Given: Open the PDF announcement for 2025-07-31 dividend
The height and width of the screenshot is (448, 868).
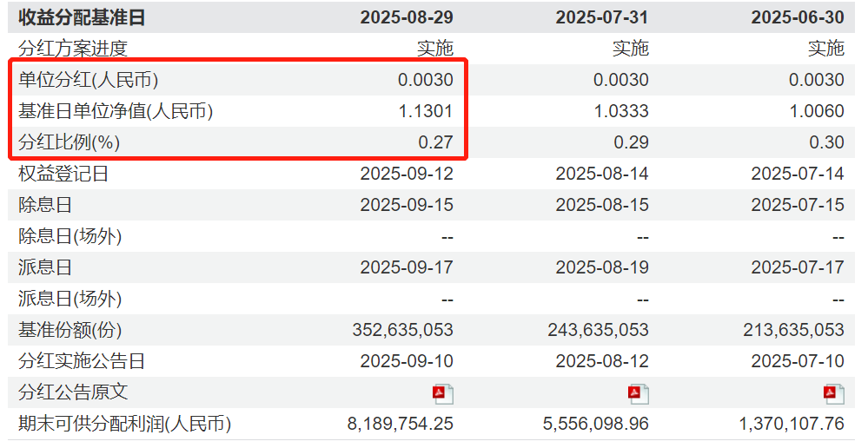Looking at the screenshot, I should (x=639, y=394).
